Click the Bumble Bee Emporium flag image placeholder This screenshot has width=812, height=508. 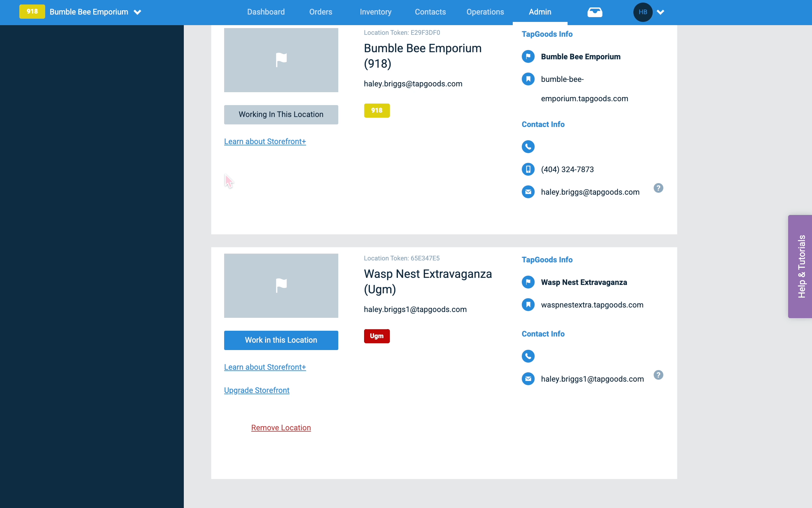pos(281,60)
